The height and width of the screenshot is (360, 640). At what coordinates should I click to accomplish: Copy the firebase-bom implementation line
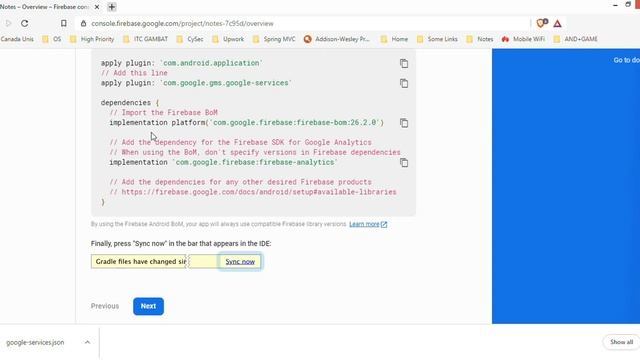point(404,123)
